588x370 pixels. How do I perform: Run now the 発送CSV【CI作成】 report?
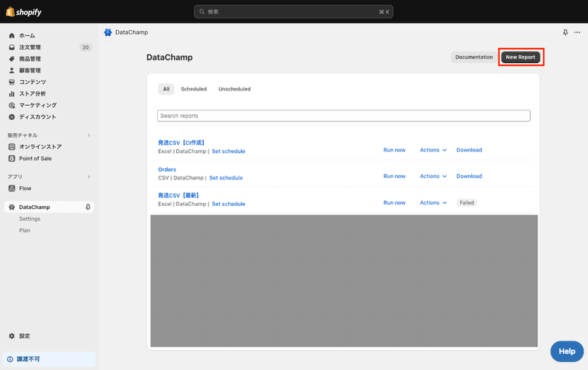pos(395,150)
